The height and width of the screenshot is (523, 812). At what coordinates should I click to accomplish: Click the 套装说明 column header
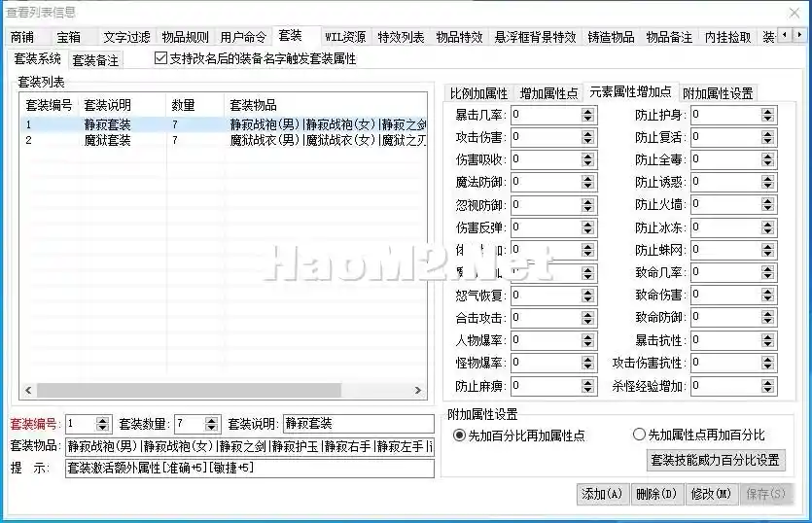pyautogui.click(x=123, y=105)
